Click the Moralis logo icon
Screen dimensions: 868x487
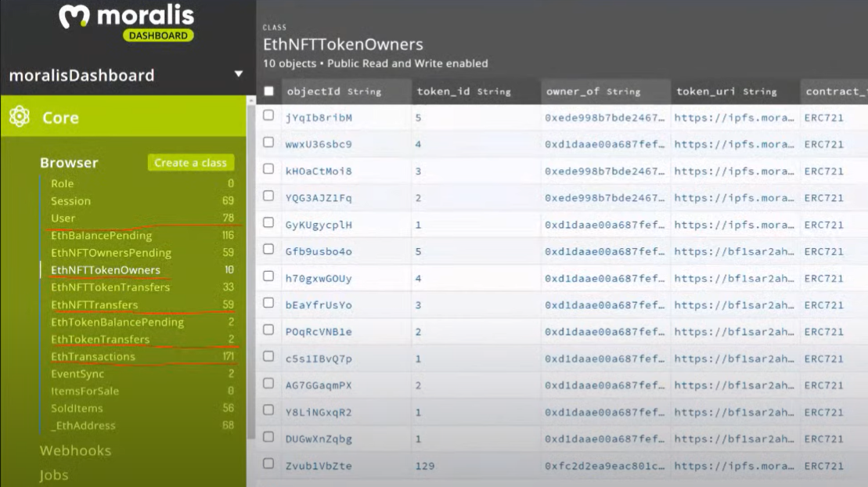coord(74,16)
